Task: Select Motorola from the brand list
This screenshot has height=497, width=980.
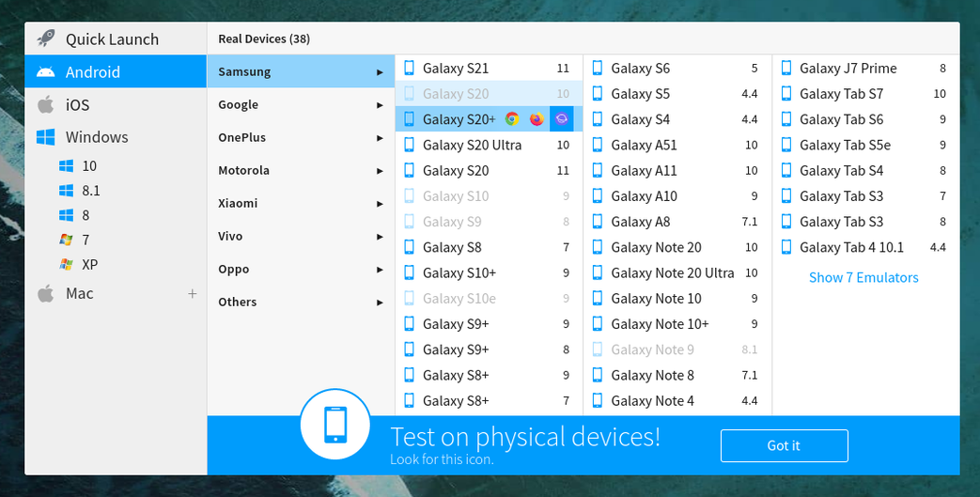Action: (243, 171)
